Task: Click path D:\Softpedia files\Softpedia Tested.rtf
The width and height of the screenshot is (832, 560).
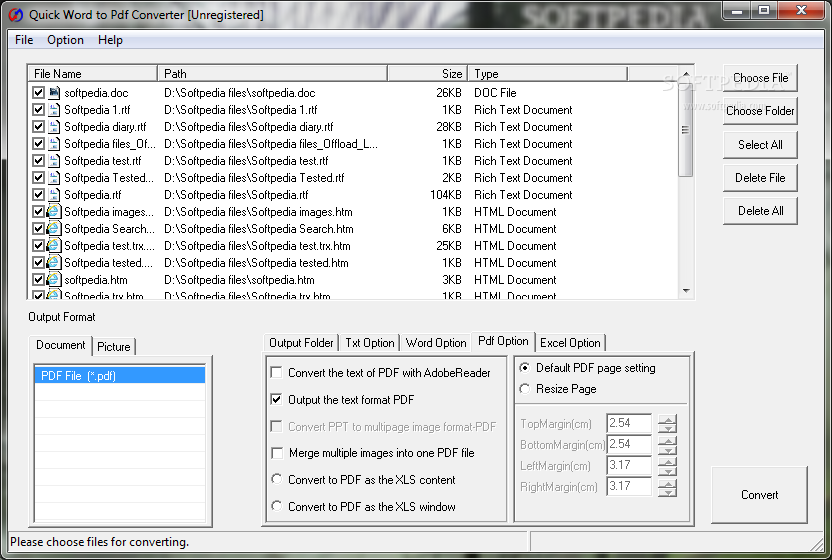Action: pyautogui.click(x=254, y=178)
